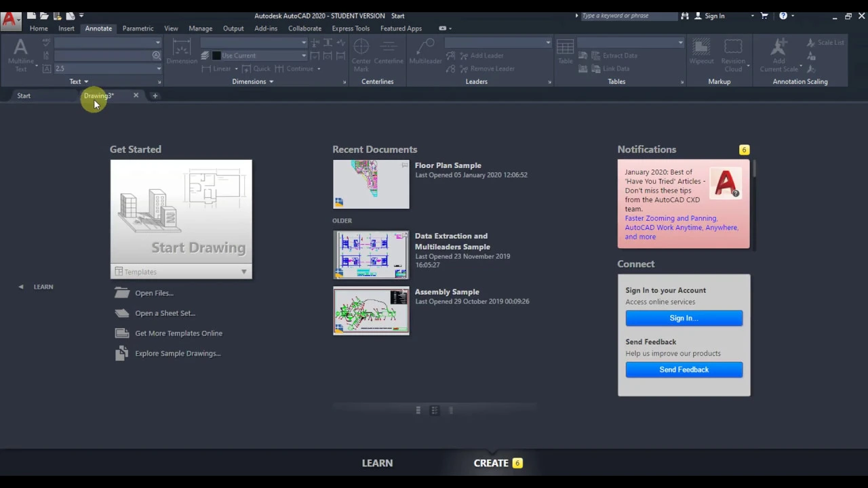Click Get More Templates Online
The image size is (868, 488).
pos(178,333)
